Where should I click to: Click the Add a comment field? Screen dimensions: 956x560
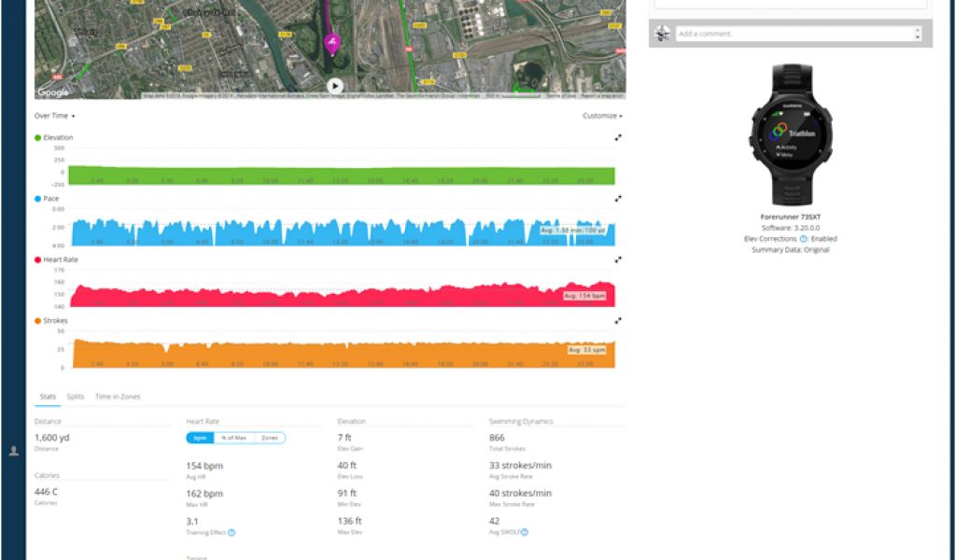[x=792, y=34]
